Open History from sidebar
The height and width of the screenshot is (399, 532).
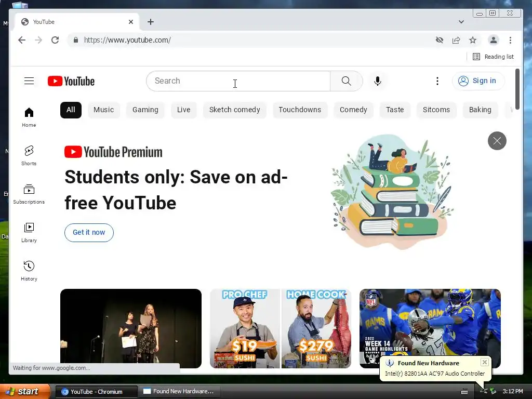tap(29, 271)
